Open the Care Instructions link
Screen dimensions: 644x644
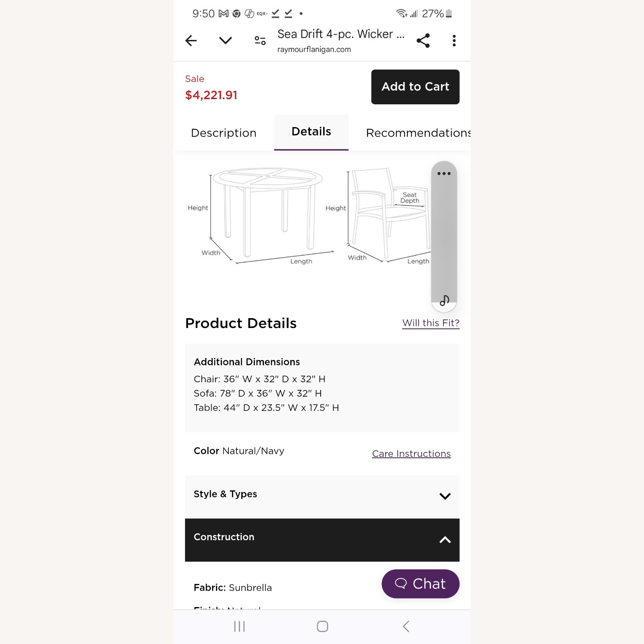tap(411, 454)
